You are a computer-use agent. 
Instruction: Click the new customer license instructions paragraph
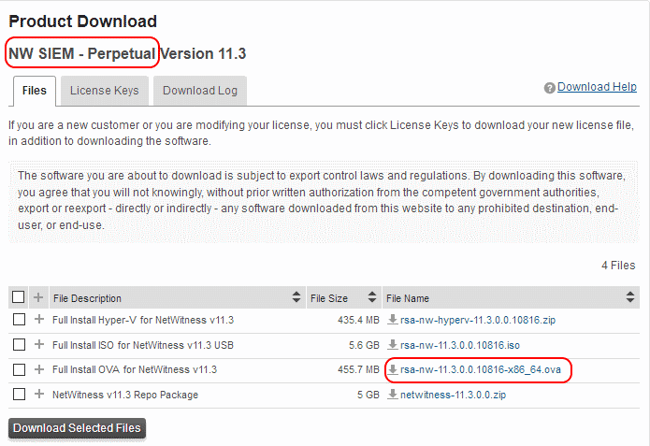(321, 133)
